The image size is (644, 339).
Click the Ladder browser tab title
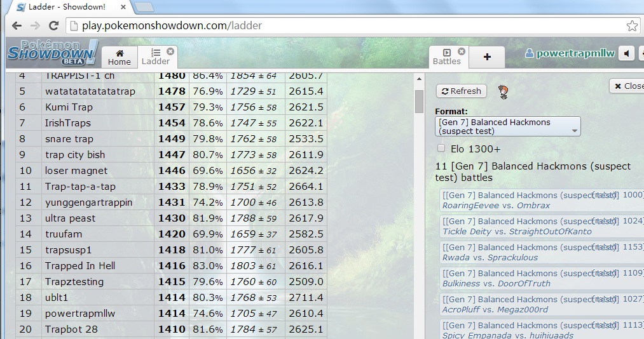click(x=67, y=7)
